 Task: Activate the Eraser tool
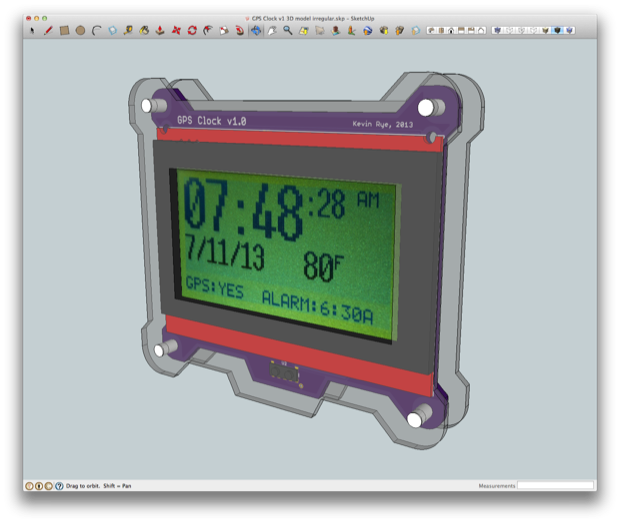(x=113, y=30)
